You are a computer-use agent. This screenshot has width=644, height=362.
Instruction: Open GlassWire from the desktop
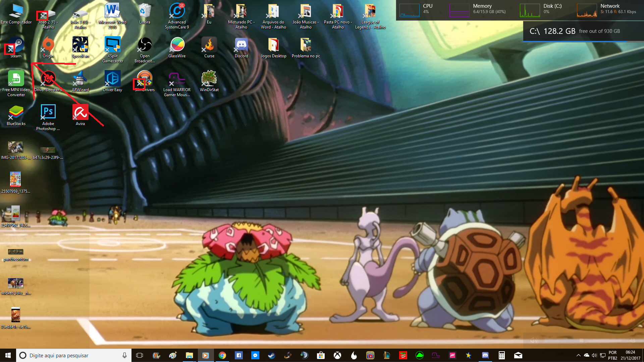coord(177,48)
